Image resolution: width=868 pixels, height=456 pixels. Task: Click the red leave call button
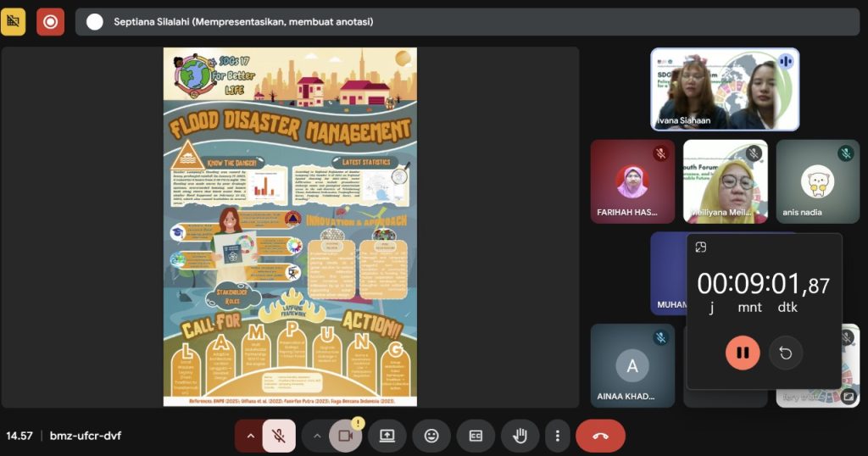pos(600,436)
